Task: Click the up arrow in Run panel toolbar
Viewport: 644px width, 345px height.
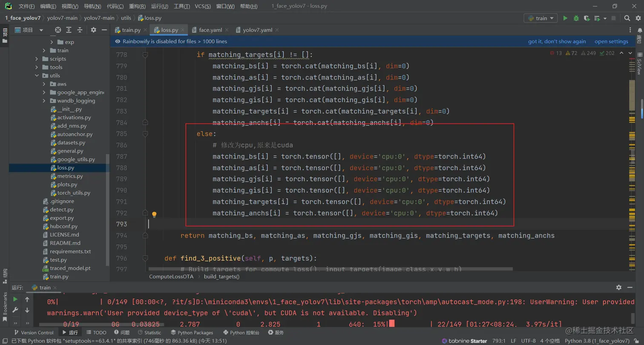Action: pos(27,299)
